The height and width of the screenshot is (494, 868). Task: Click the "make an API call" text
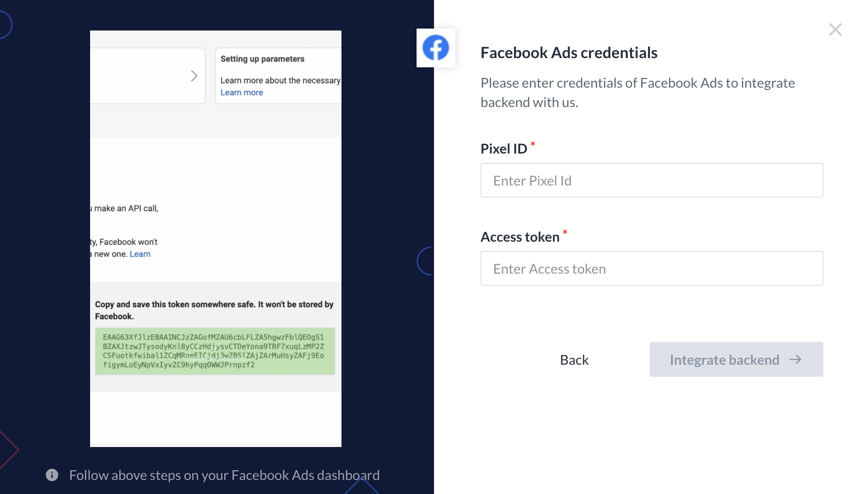pyautogui.click(x=126, y=208)
